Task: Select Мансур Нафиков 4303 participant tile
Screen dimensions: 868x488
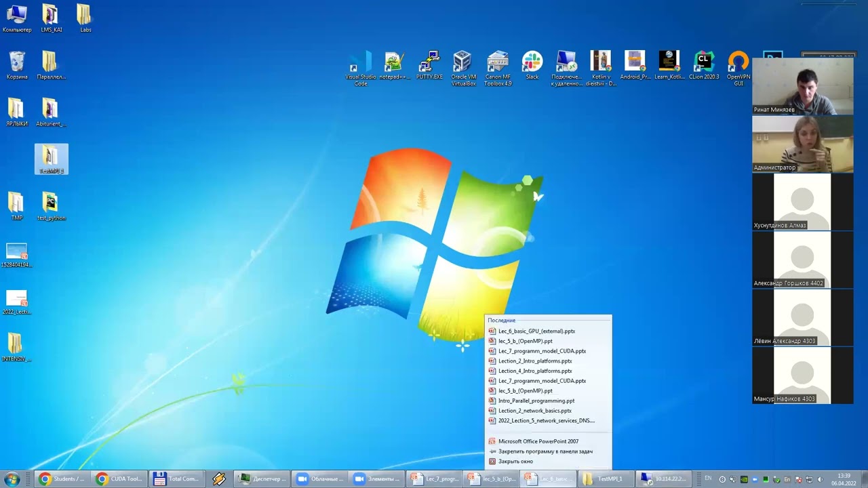Action: (803, 375)
